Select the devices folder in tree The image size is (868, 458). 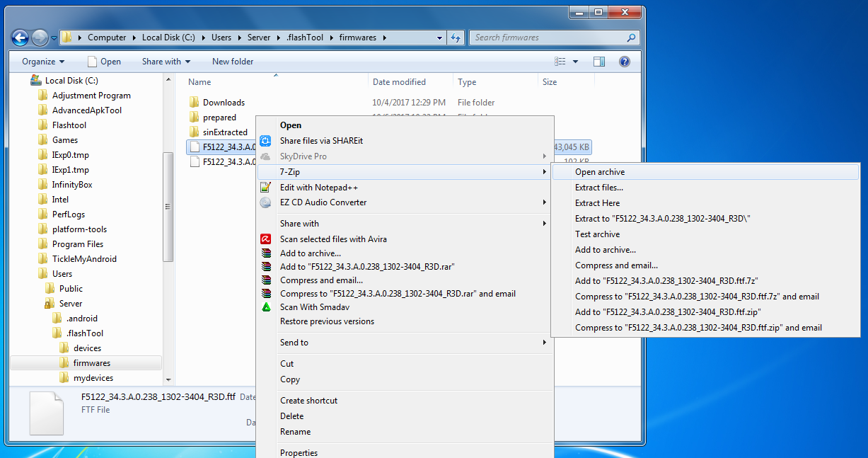click(87, 348)
